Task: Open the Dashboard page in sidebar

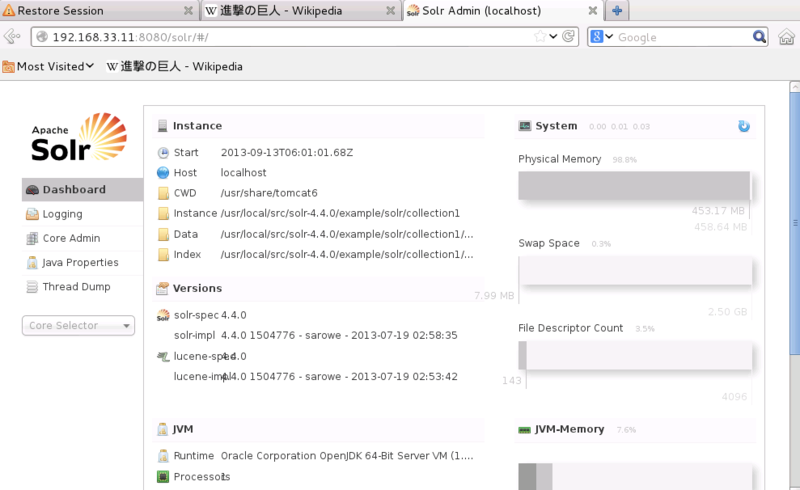Action: (x=82, y=189)
